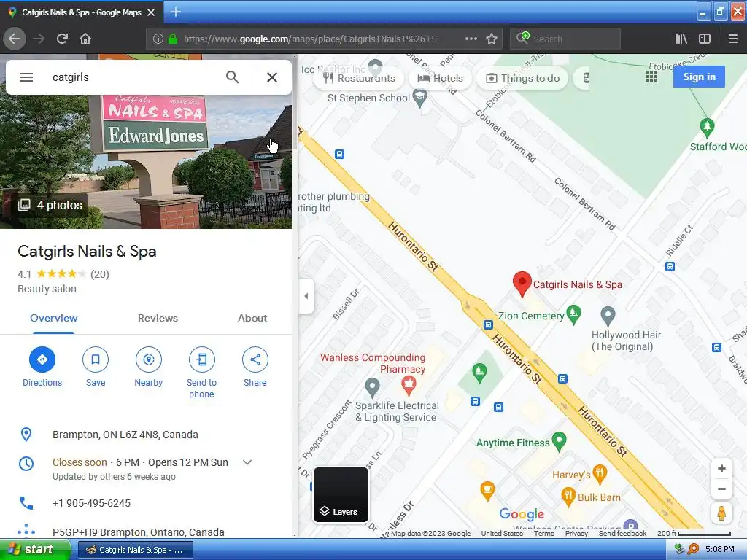Click the Directions icon button
Screen dimensions: 747x560
(x=42, y=359)
